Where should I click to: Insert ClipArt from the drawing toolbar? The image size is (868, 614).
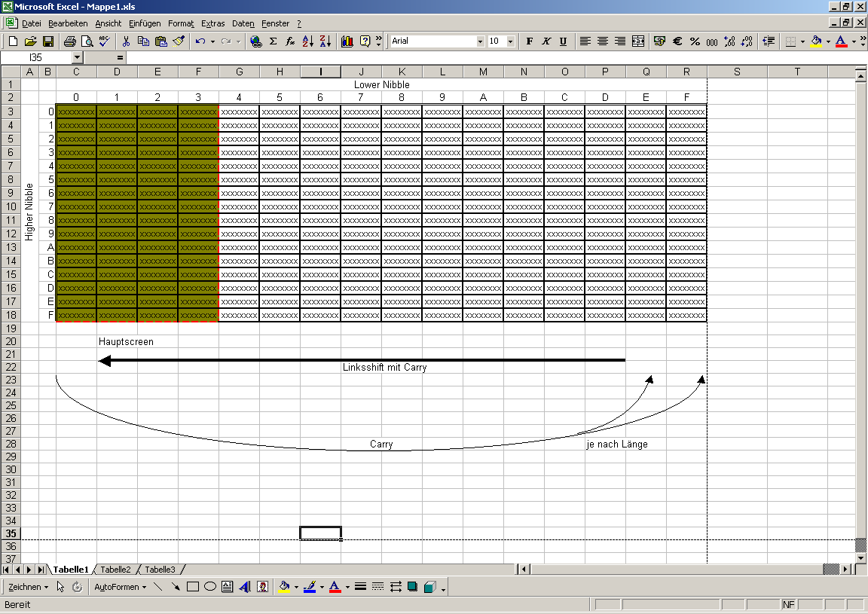coord(262,587)
